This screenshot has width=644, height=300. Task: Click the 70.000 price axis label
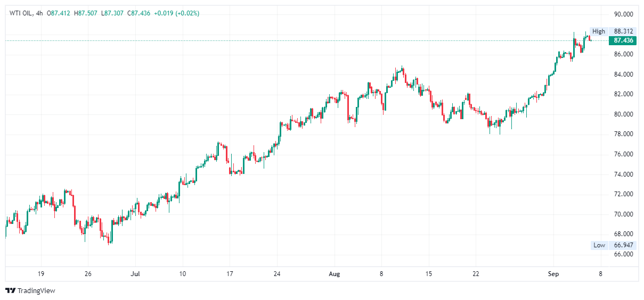[x=623, y=214]
